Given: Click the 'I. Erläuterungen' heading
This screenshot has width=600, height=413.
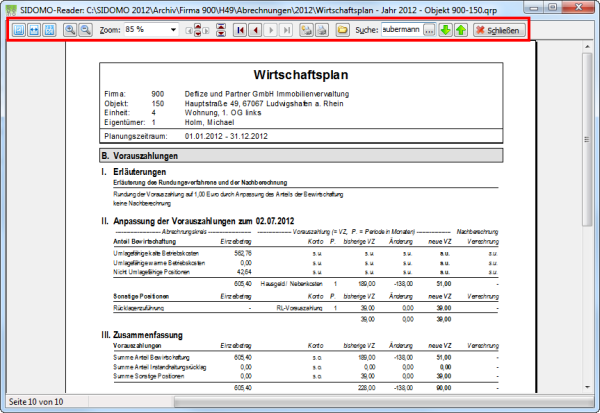Looking at the screenshot, I should pyautogui.click(x=134, y=172).
